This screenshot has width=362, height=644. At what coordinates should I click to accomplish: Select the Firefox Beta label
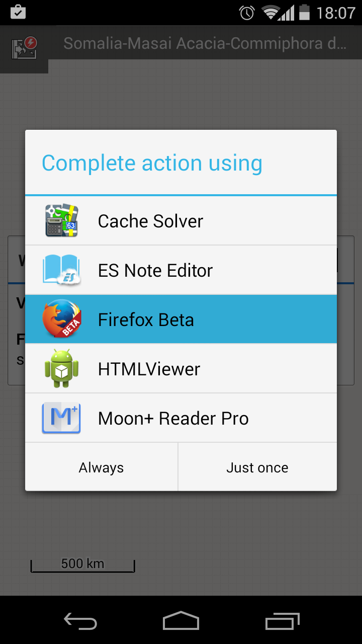146,320
